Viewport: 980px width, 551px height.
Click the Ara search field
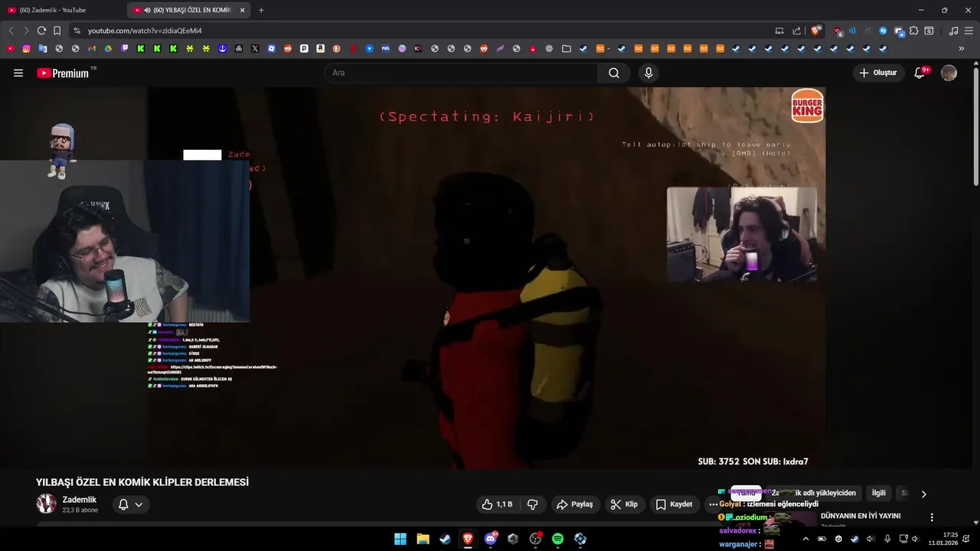[462, 73]
